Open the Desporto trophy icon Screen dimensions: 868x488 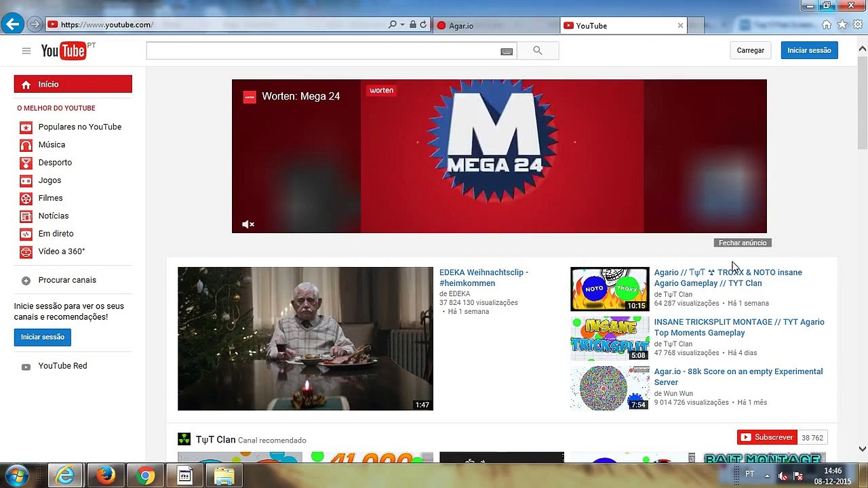click(26, 163)
